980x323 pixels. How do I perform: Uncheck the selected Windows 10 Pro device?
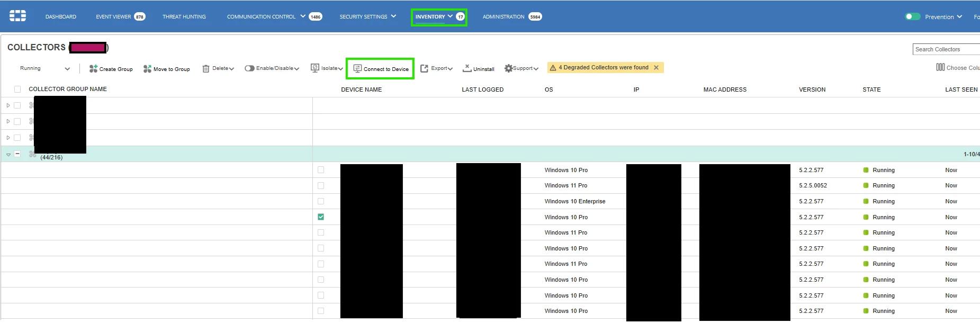pyautogui.click(x=321, y=217)
